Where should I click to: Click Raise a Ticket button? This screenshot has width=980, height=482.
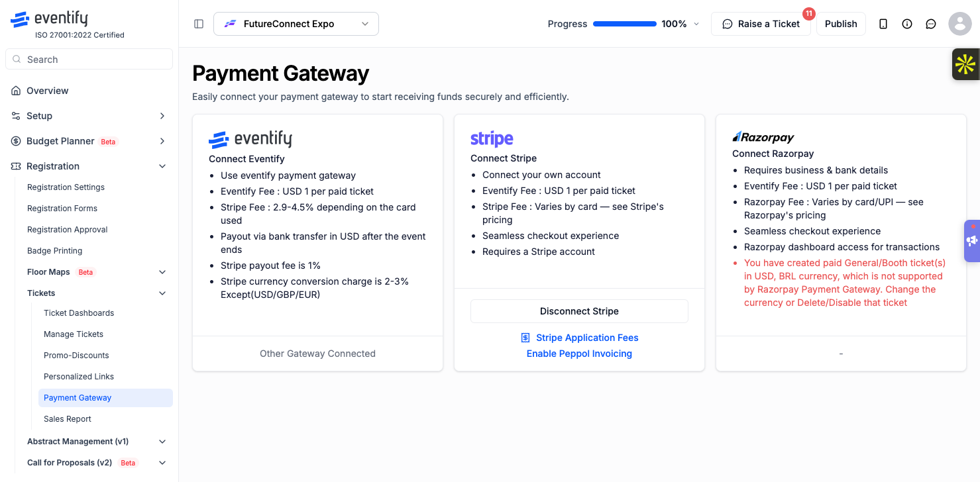point(761,24)
